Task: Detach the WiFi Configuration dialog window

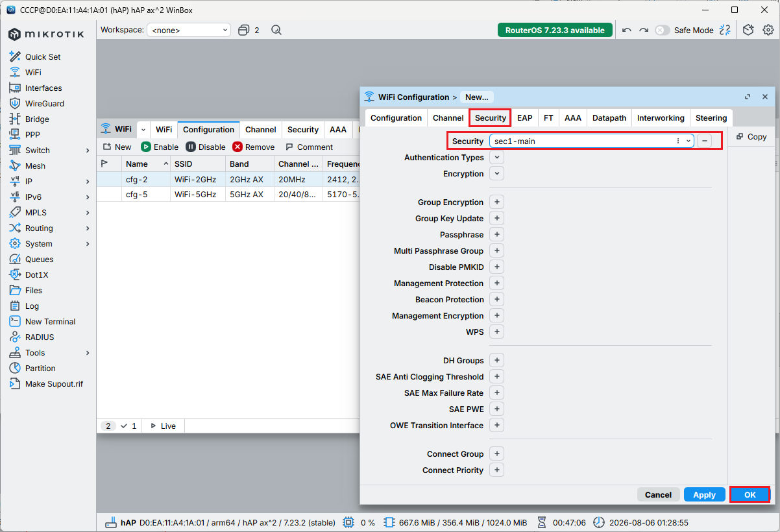Action: point(748,97)
